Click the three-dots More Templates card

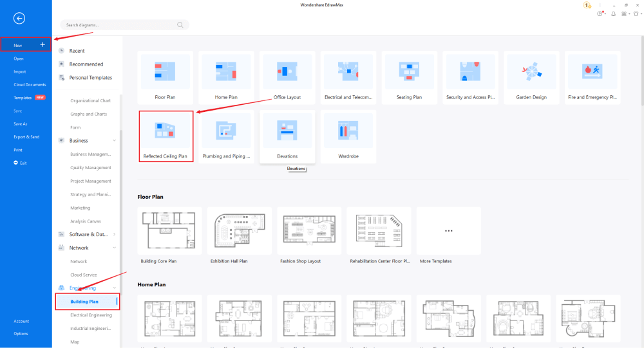448,230
